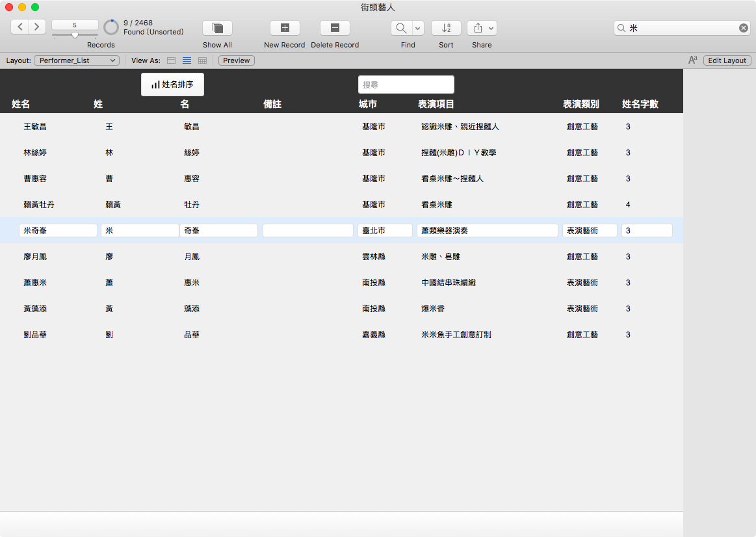Switch to Form view mode
This screenshot has width=756, height=537.
click(x=171, y=60)
